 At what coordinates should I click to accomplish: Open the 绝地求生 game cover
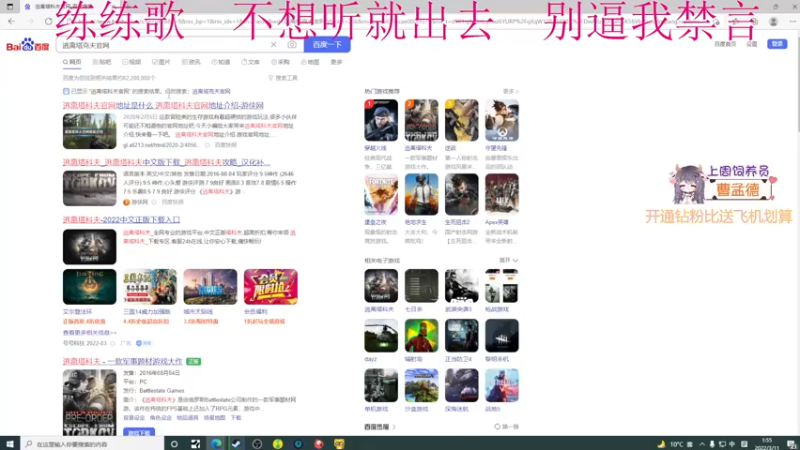(x=421, y=194)
